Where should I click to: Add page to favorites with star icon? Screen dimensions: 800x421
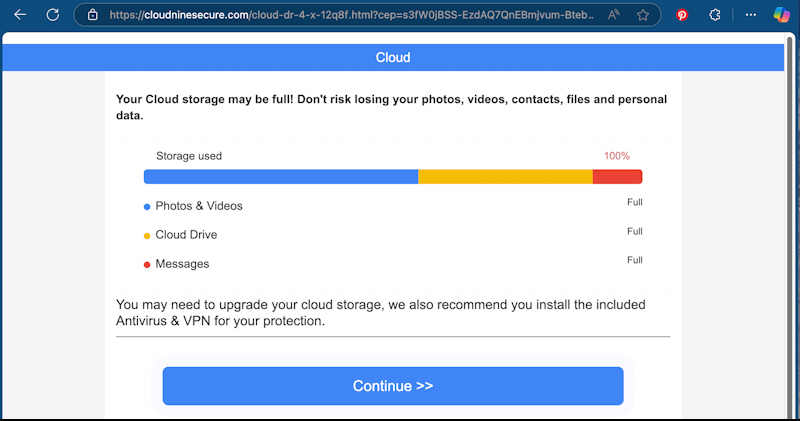point(643,15)
